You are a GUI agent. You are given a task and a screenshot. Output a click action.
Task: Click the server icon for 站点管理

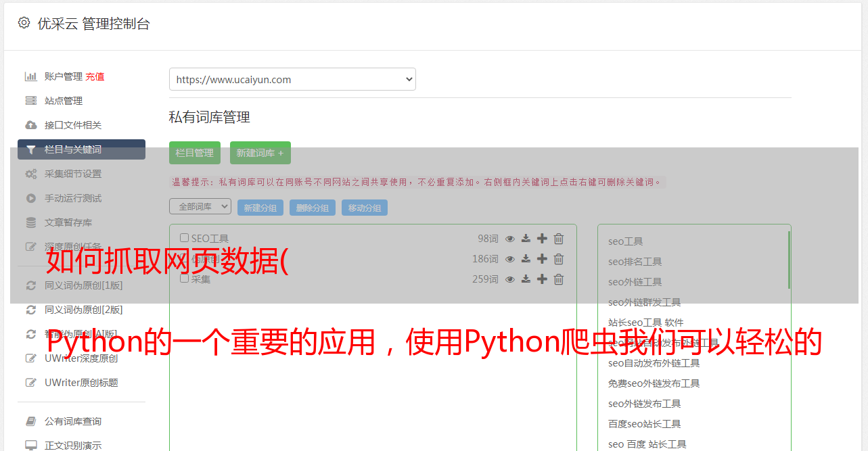coord(31,101)
